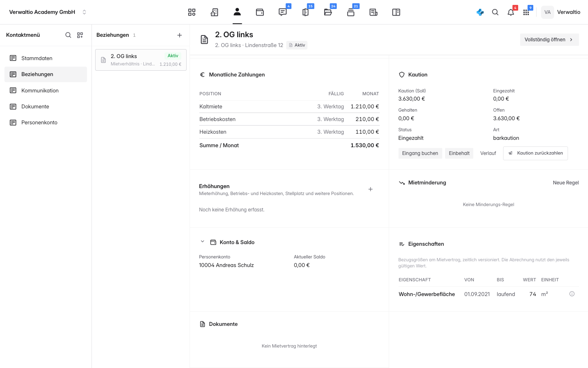Click the Heizkosten row label
This screenshot has height=368, width=588.
213,132
